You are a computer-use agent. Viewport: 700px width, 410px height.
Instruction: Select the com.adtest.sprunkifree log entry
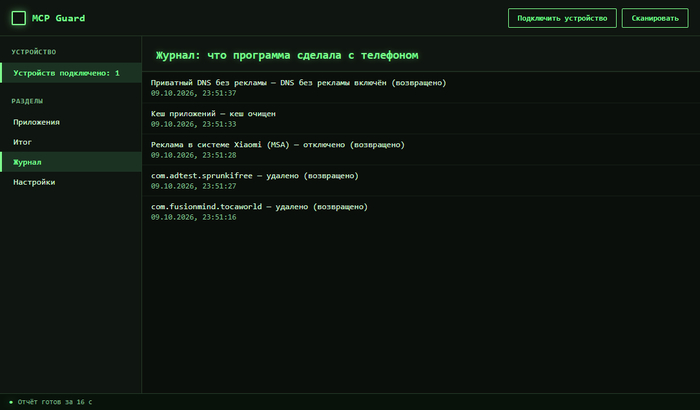click(421, 180)
